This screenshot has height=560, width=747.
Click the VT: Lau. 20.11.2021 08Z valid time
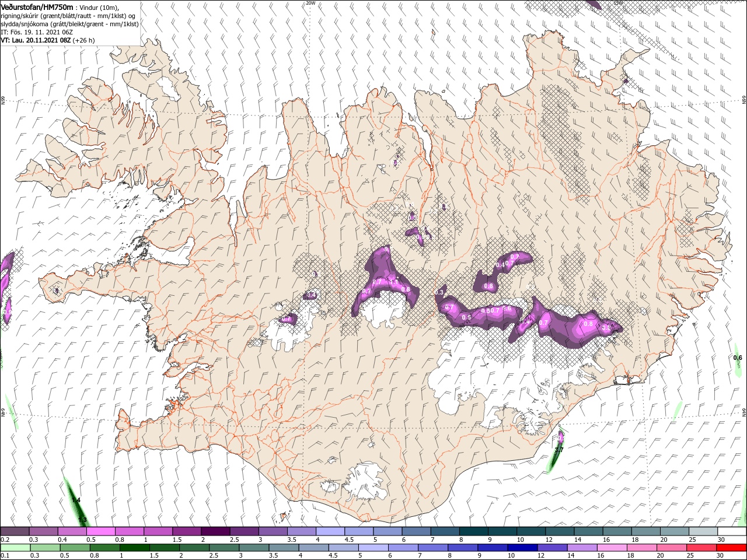(x=36, y=40)
